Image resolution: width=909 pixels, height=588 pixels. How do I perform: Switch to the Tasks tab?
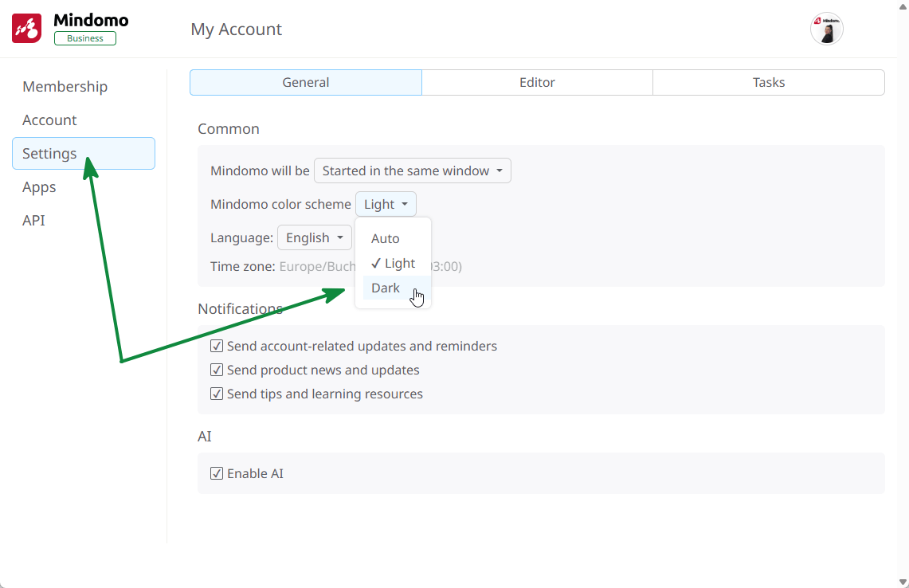(769, 82)
